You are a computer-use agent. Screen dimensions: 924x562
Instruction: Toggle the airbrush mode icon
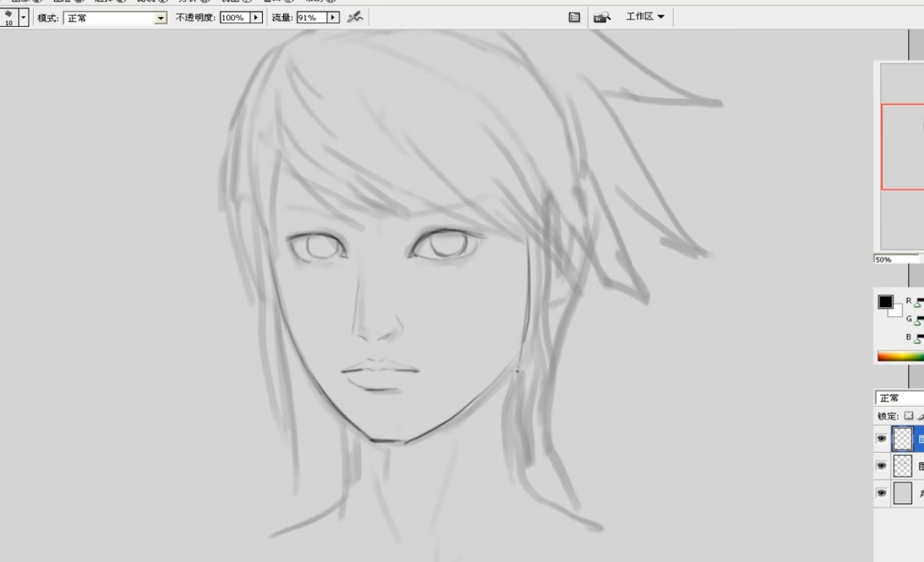(x=355, y=16)
